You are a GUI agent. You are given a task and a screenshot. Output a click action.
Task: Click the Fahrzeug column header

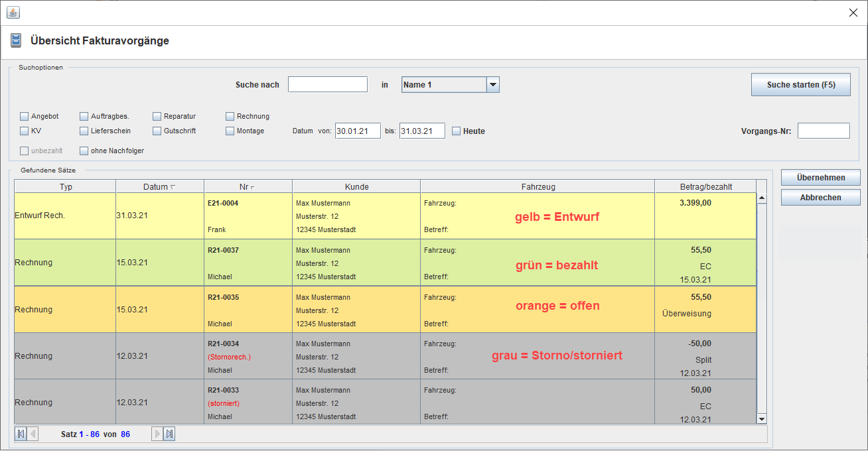[x=538, y=186]
